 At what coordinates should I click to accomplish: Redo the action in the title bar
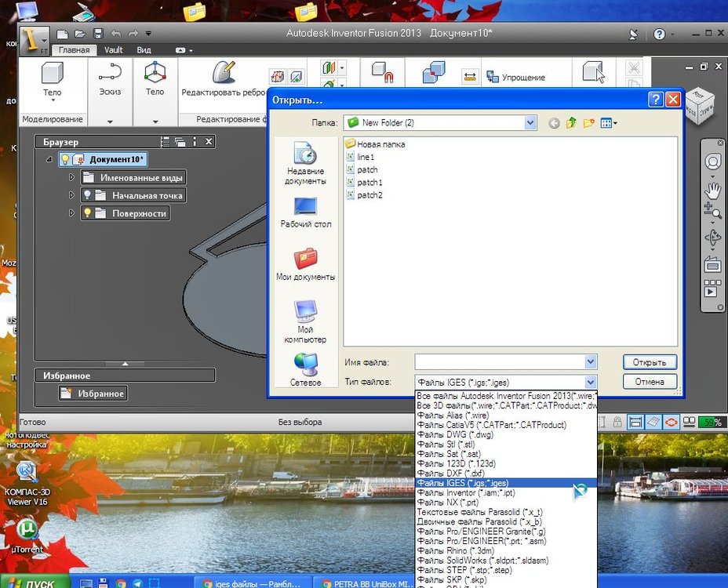133,34
